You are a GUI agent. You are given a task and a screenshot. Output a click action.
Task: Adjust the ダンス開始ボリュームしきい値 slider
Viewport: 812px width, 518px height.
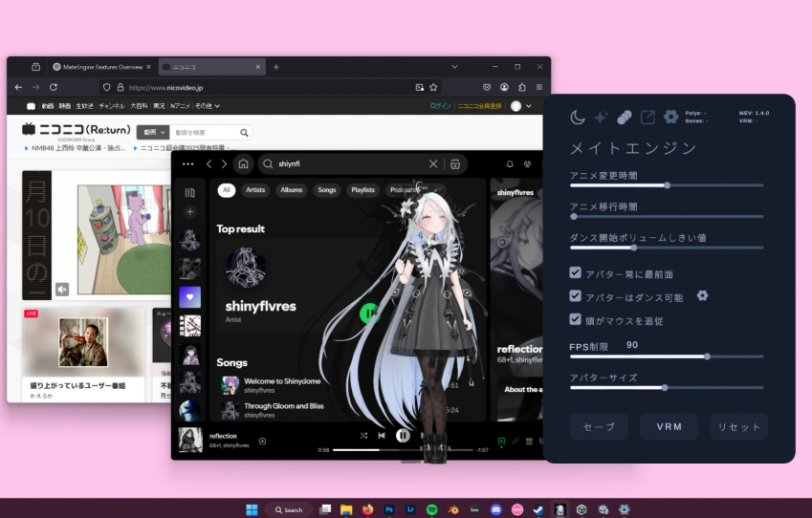coord(667,248)
